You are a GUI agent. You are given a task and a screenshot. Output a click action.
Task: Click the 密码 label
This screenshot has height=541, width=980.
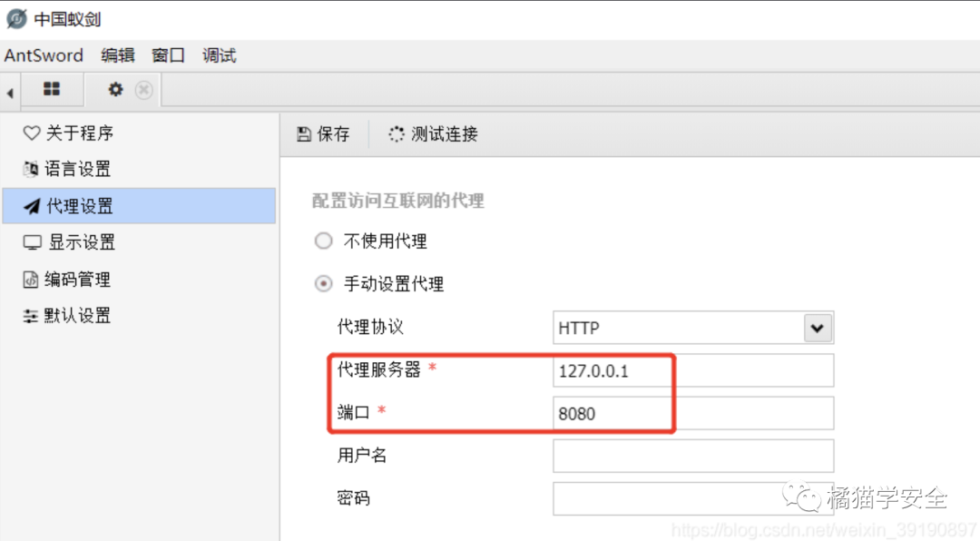(354, 497)
